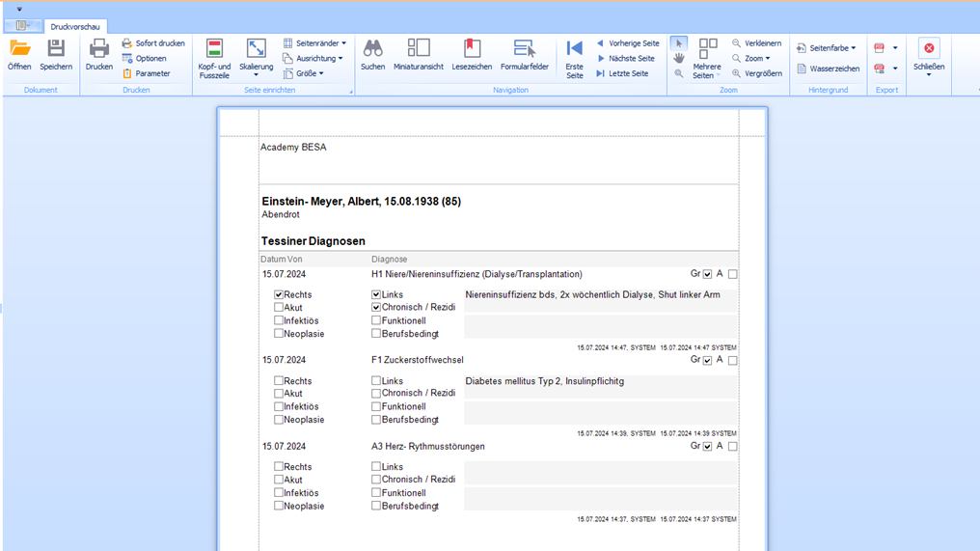Viewport: 980px width, 551px height.
Task: Jump to Erste Seite
Action: pos(575,50)
